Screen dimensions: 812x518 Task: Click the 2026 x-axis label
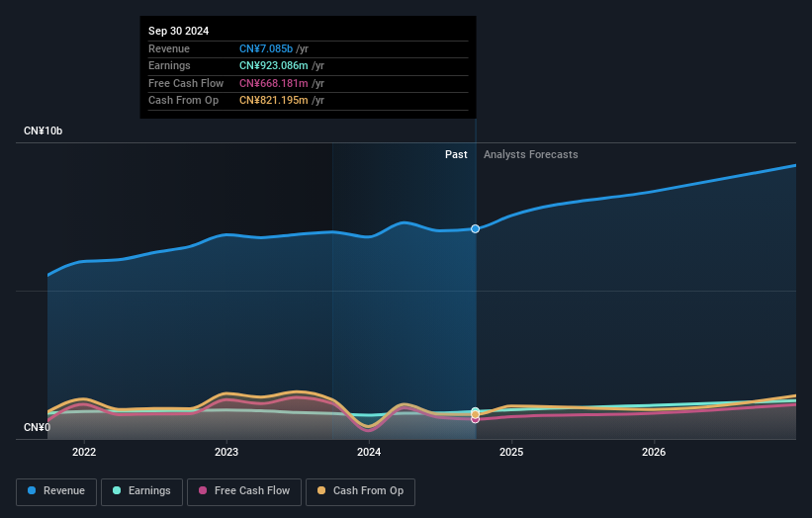point(654,452)
